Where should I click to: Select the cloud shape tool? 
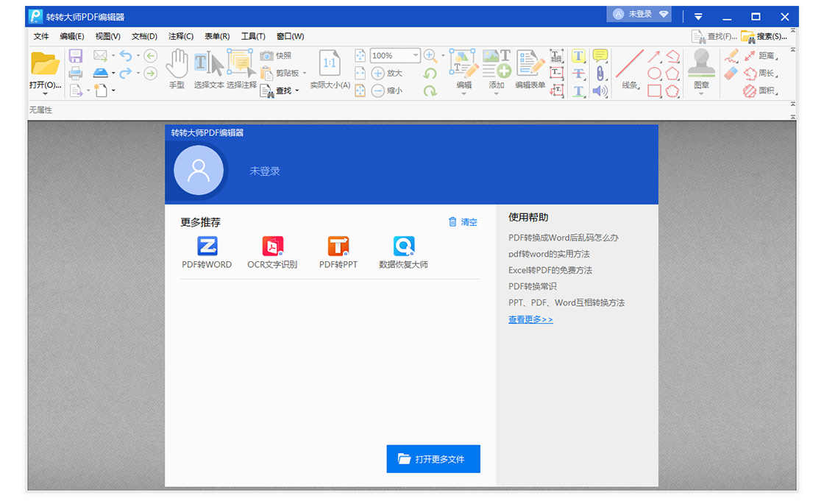tap(672, 91)
